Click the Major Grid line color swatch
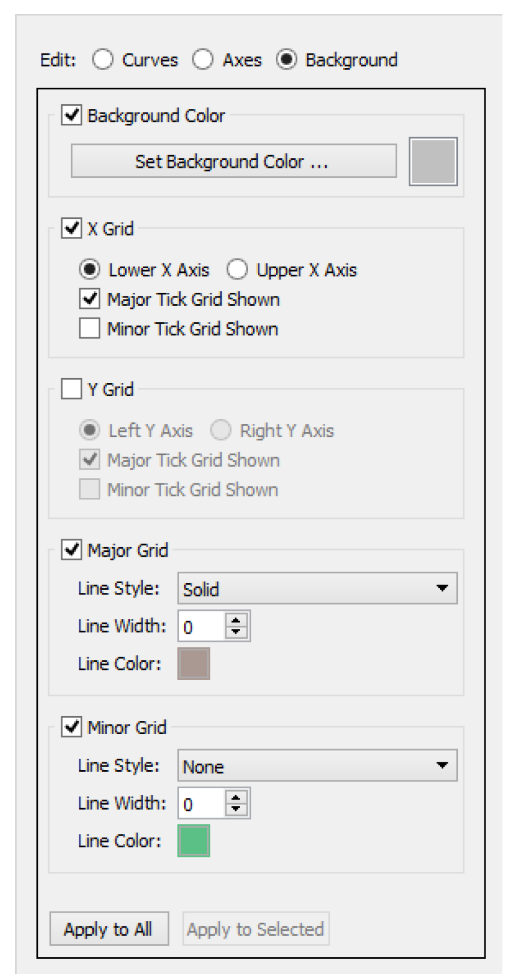 click(x=194, y=664)
